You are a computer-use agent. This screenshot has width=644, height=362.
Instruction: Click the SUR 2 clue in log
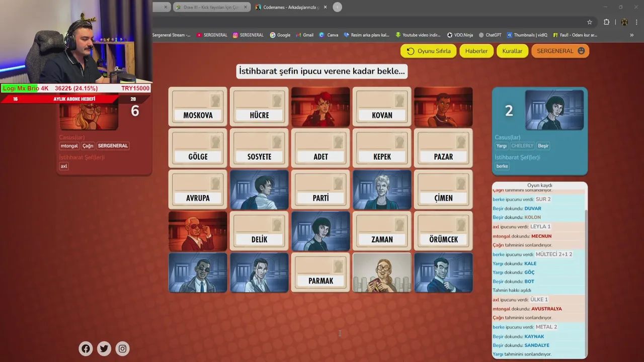pos(543,199)
